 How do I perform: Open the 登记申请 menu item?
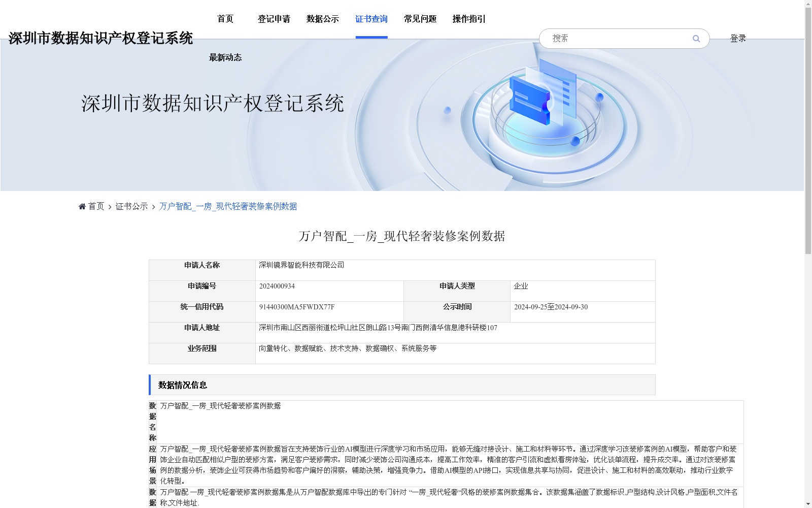[274, 19]
